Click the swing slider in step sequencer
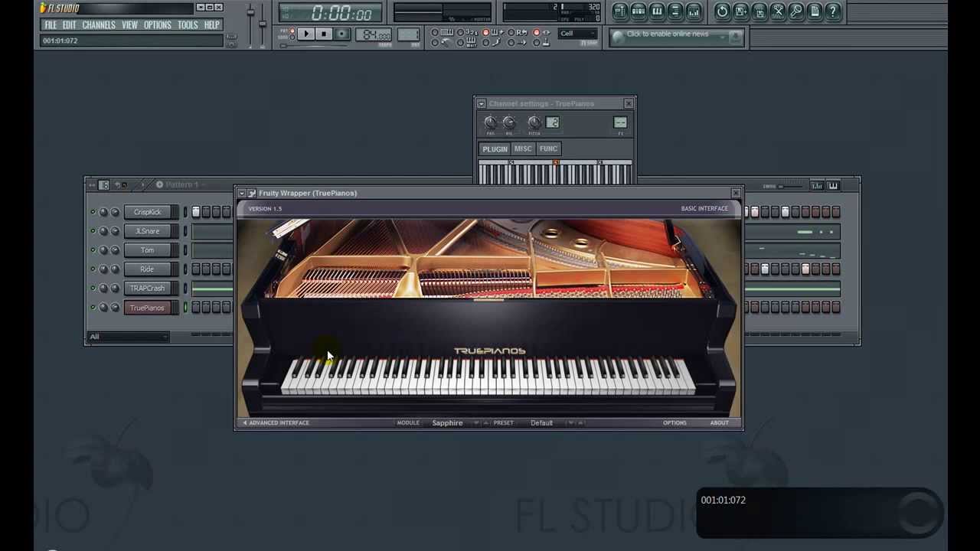Screen dimensions: 980x551 (791, 185)
